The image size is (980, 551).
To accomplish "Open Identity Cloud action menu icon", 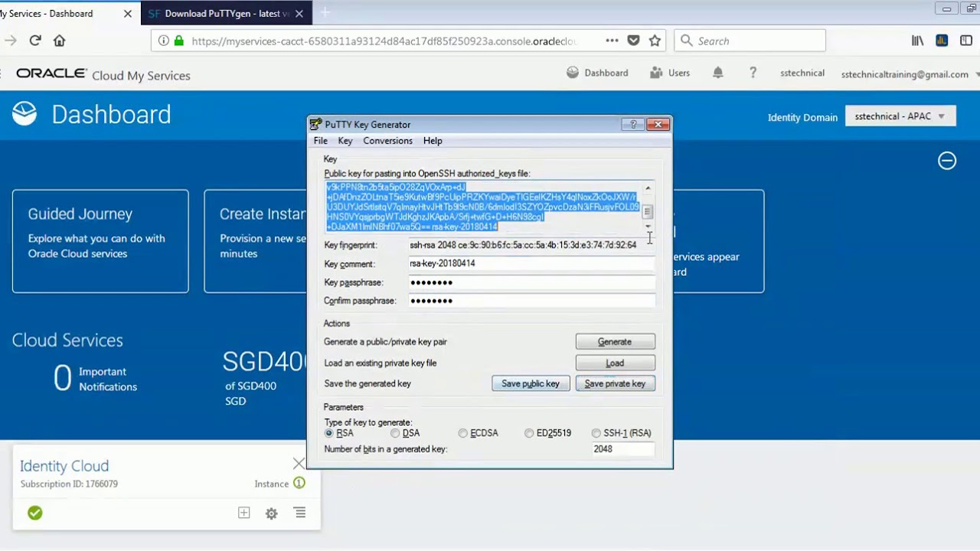I will coord(300,513).
